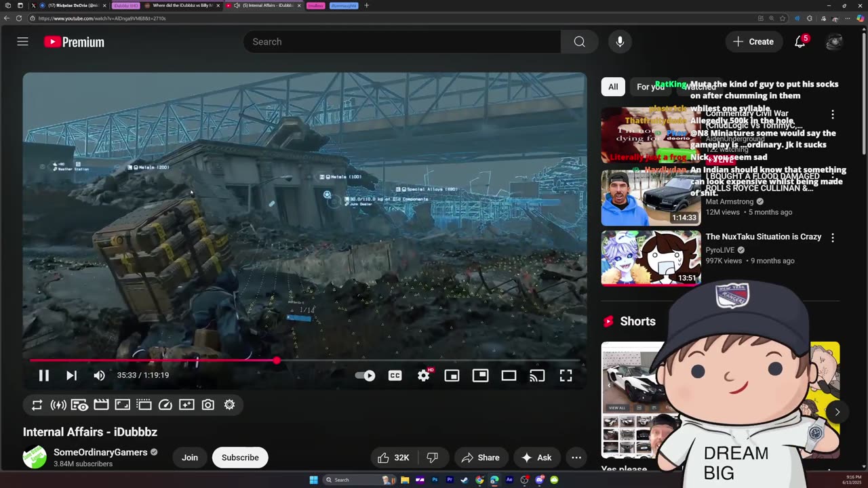Screen dimensions: 868x488
Task: Bookmark page with star icon
Action: coord(783,18)
